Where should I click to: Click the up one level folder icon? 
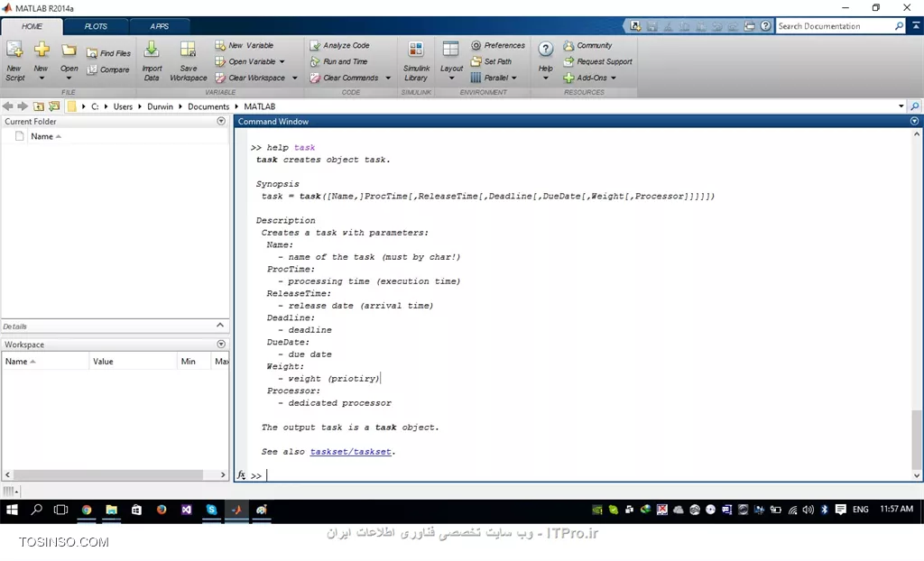coord(38,106)
